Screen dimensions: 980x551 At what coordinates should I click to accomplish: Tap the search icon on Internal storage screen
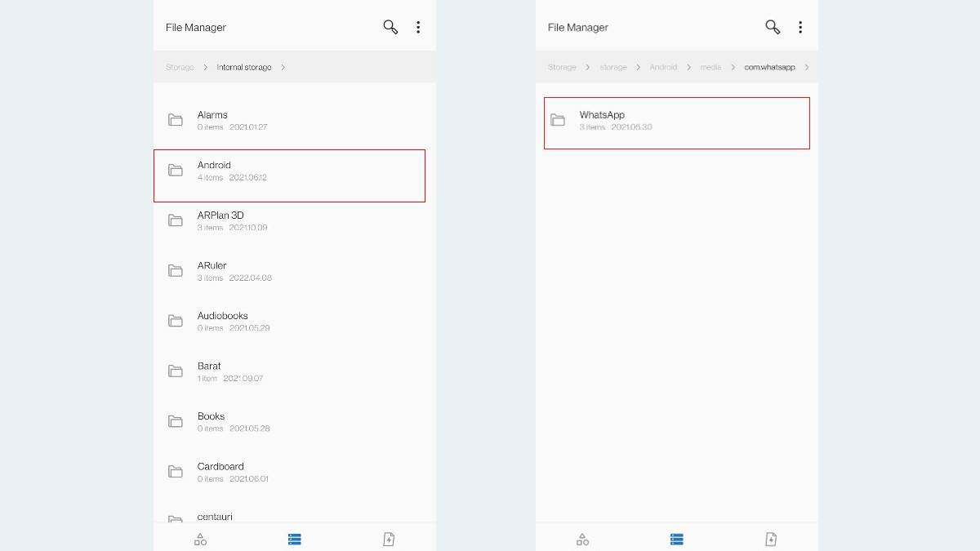pyautogui.click(x=390, y=27)
